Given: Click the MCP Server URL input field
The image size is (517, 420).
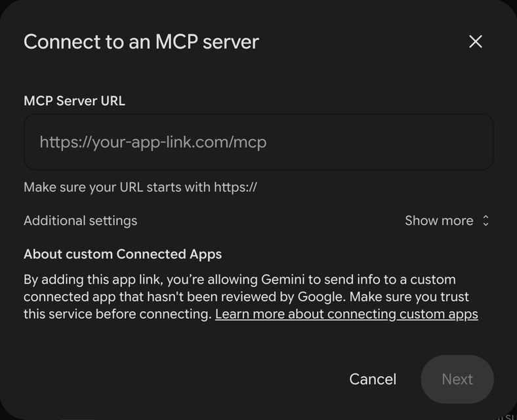Looking at the screenshot, I should 258,142.
